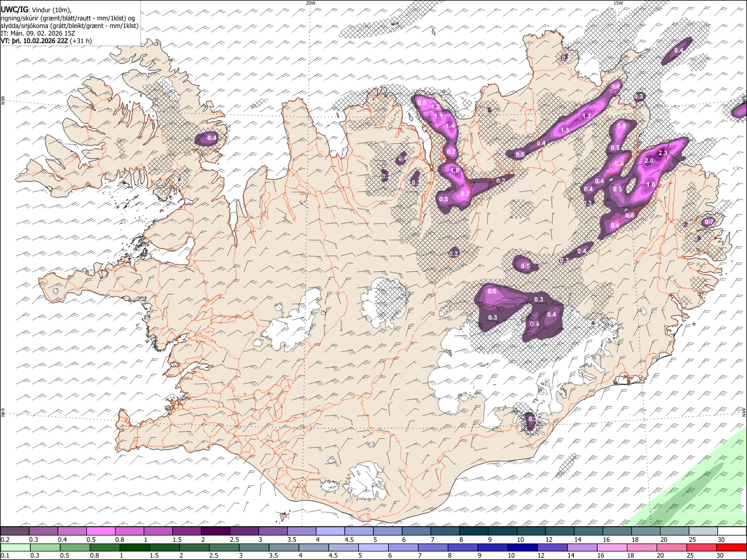Select the deep blue swatch in lower legend row
Image resolution: width=747 pixels, height=560 pixels.
[522, 548]
